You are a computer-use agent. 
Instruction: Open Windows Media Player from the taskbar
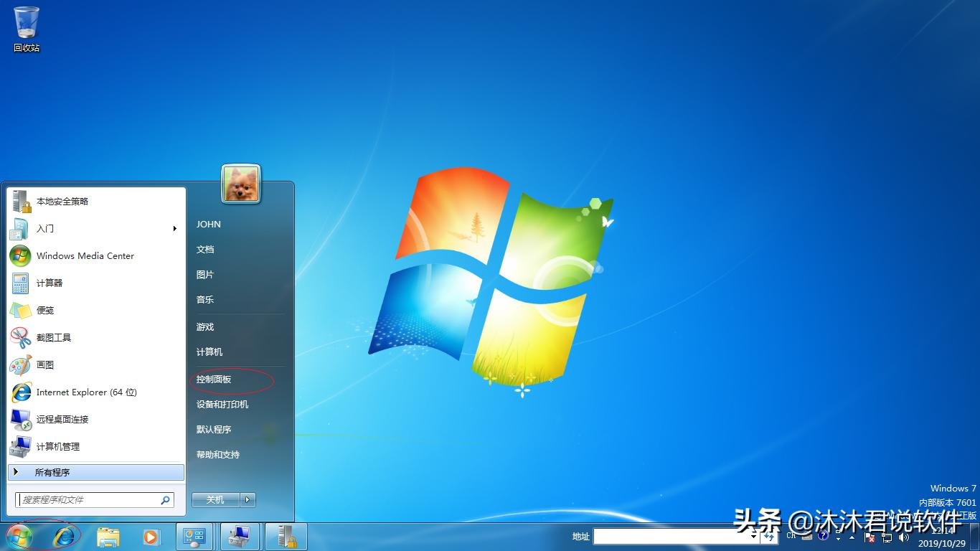pos(151,536)
